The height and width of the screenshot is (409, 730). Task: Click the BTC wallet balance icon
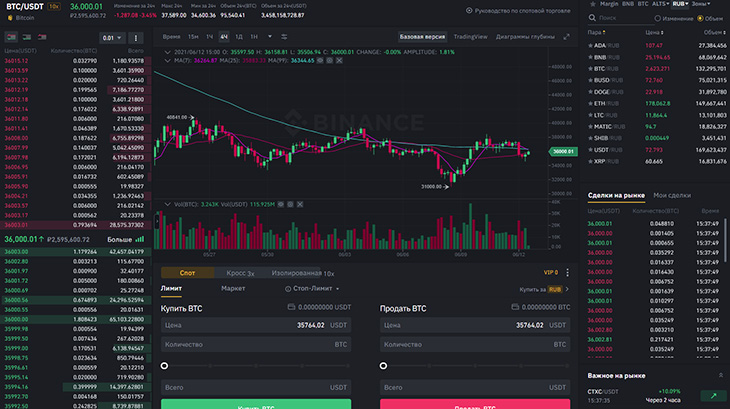(515, 307)
